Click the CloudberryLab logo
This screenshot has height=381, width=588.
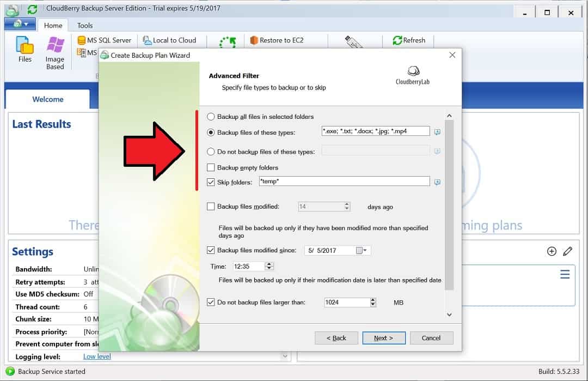[x=413, y=75]
